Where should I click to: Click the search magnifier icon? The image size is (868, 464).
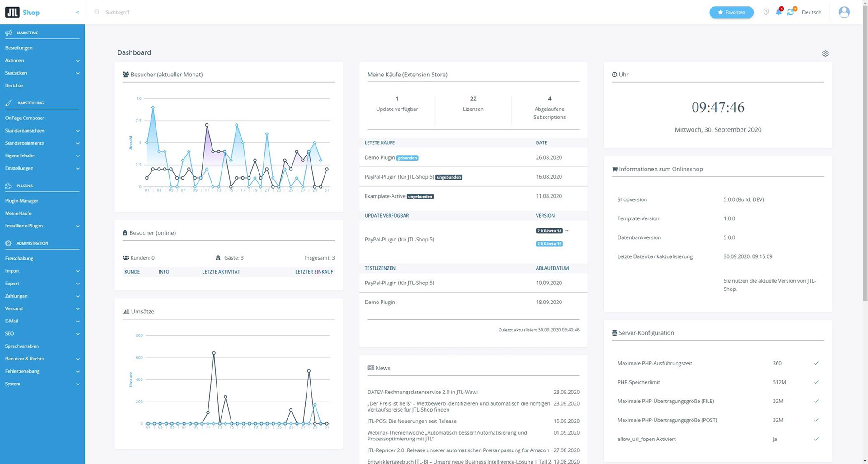pyautogui.click(x=97, y=12)
